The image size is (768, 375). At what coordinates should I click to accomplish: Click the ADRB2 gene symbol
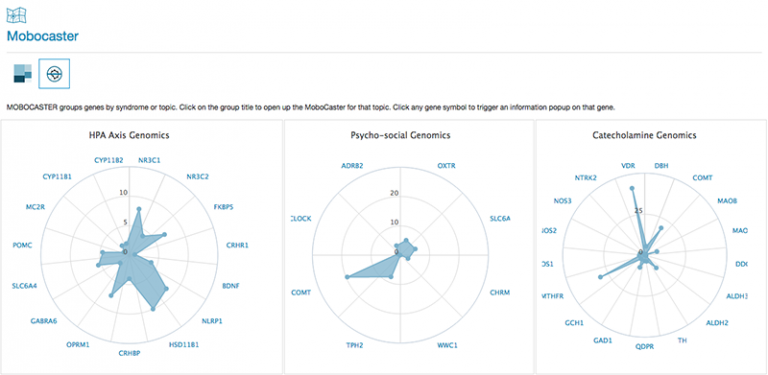coord(352,165)
